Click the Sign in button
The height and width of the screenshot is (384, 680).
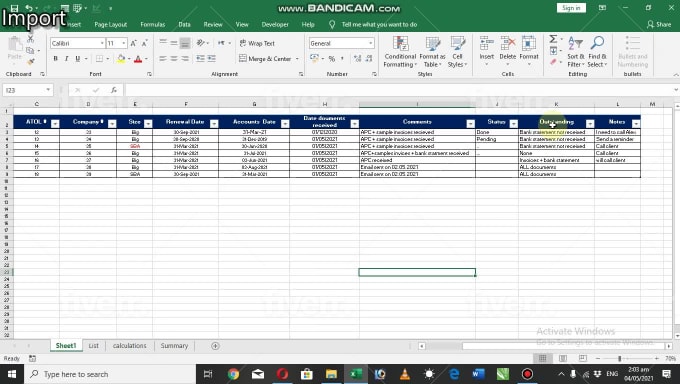coord(571,8)
